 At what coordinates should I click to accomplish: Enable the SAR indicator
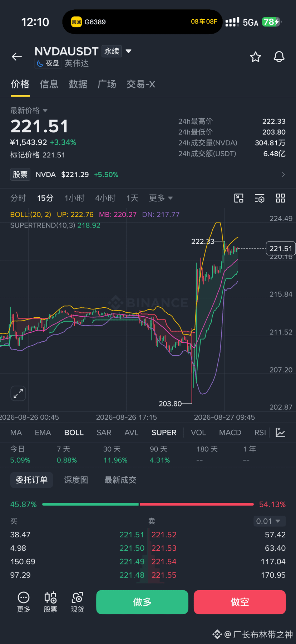click(104, 433)
